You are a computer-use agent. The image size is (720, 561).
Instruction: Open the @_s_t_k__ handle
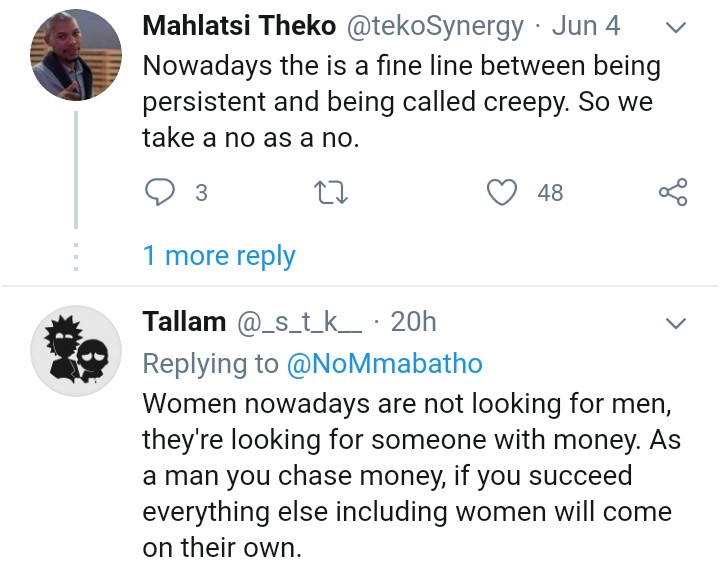(300, 322)
